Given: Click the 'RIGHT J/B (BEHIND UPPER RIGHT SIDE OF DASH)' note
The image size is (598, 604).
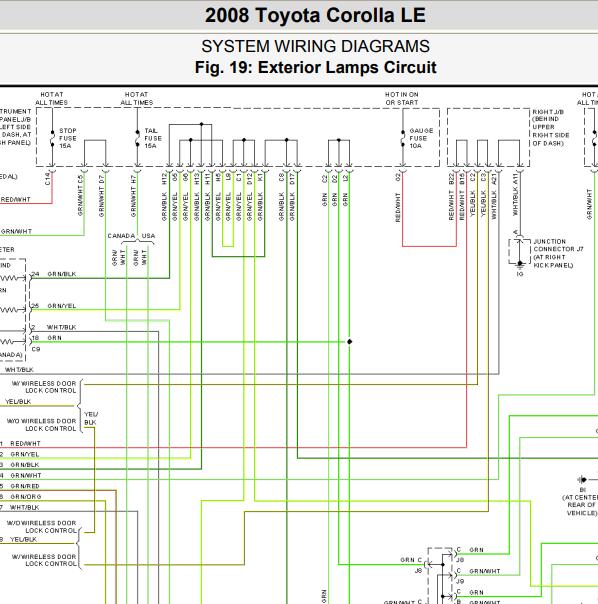Looking at the screenshot, I should (x=551, y=128).
